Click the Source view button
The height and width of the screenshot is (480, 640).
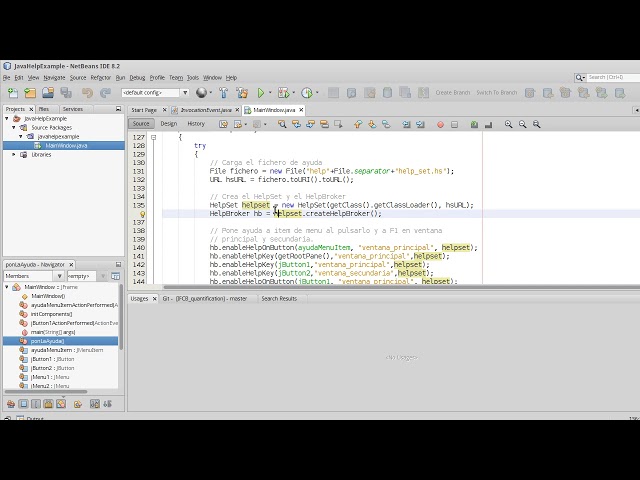[x=141, y=124]
